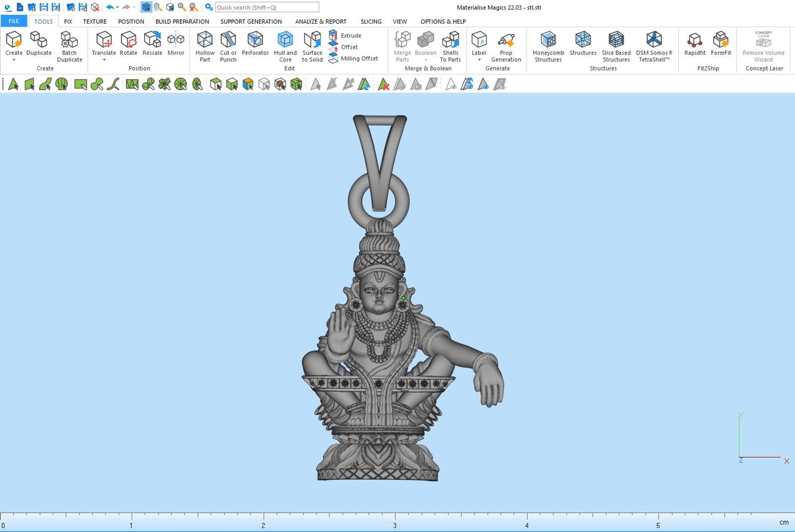795x532 pixels.
Task: Open the SUPPORT GENERATION tab
Action: click(x=251, y=22)
